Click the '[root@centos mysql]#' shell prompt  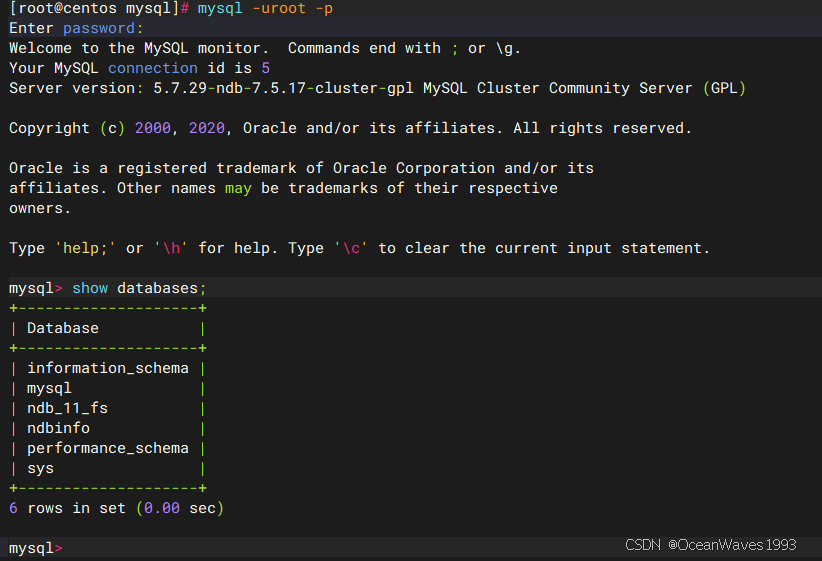(x=99, y=8)
